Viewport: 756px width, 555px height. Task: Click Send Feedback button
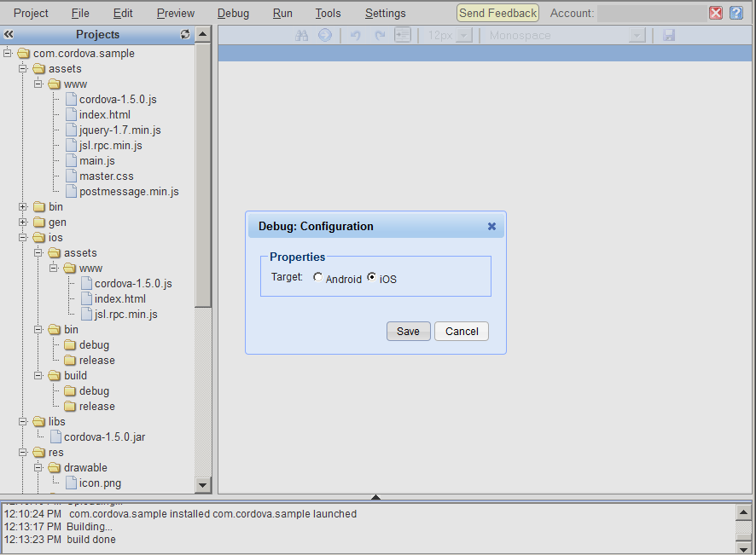pos(498,13)
